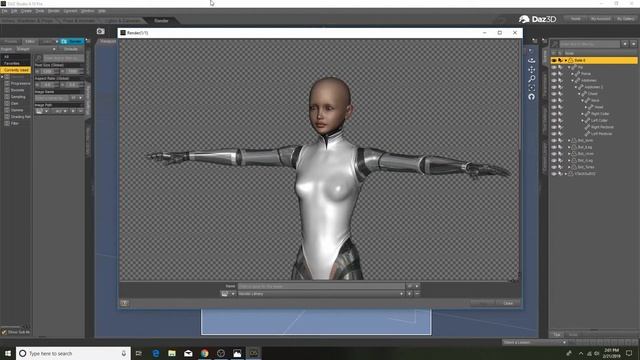Screen dimensions: 640x360
Task: Click the reset camera tool beside viewport
Action: [x=531, y=97]
